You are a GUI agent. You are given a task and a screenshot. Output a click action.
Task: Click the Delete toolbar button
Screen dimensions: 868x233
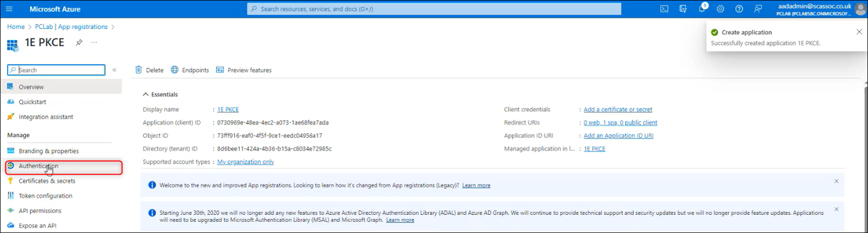coord(149,70)
